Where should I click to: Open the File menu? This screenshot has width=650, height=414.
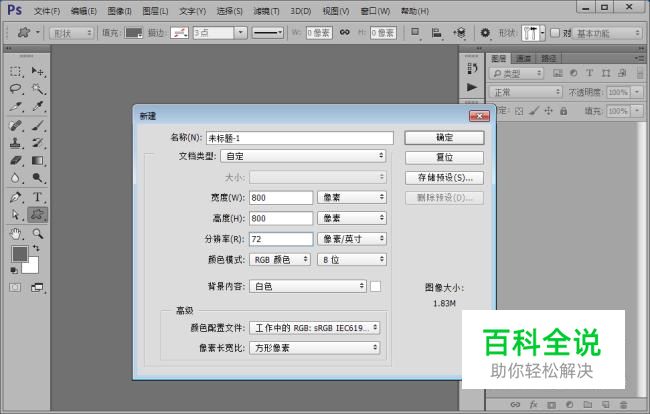coord(47,11)
